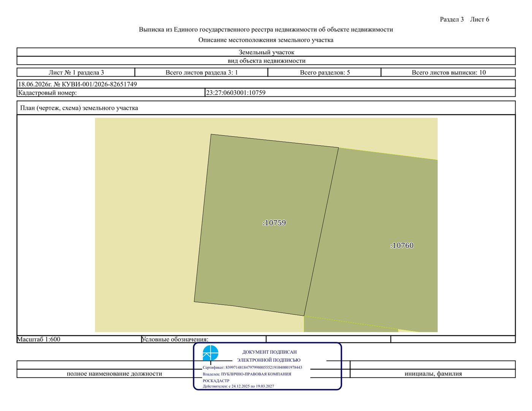532x411 pixels.
Task: Click the 'Всего листов выписки: 10' cell
Action: coord(448,73)
